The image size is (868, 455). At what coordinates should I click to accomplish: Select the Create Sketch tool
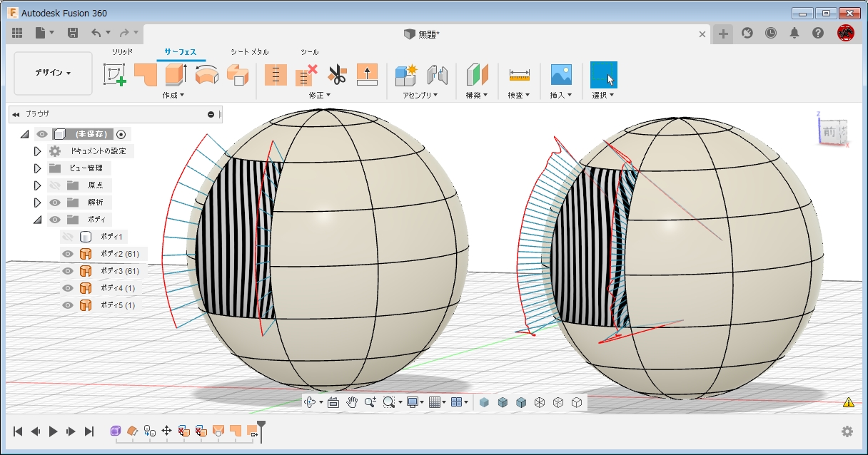[x=114, y=75]
